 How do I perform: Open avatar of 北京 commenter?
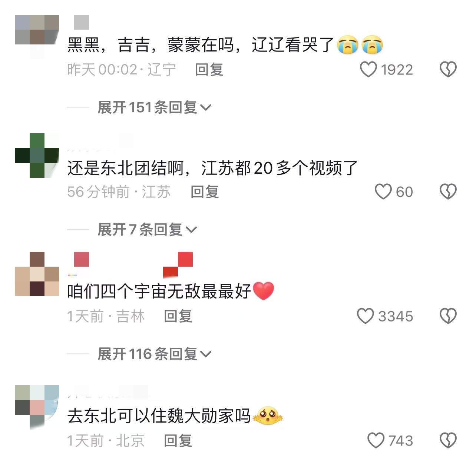coord(37,407)
